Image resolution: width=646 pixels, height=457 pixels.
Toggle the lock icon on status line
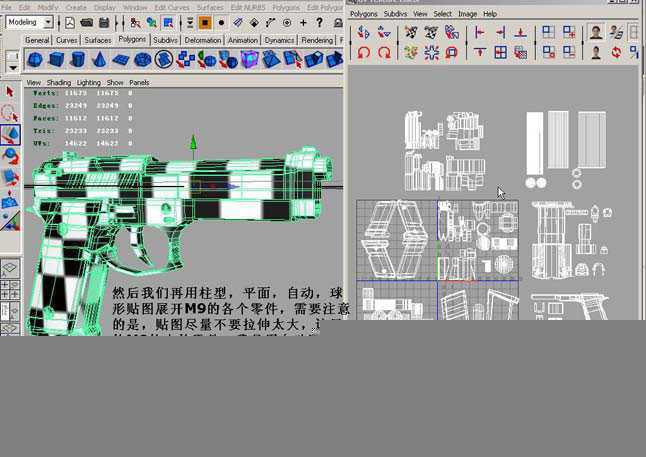pyautogui.click(x=338, y=23)
